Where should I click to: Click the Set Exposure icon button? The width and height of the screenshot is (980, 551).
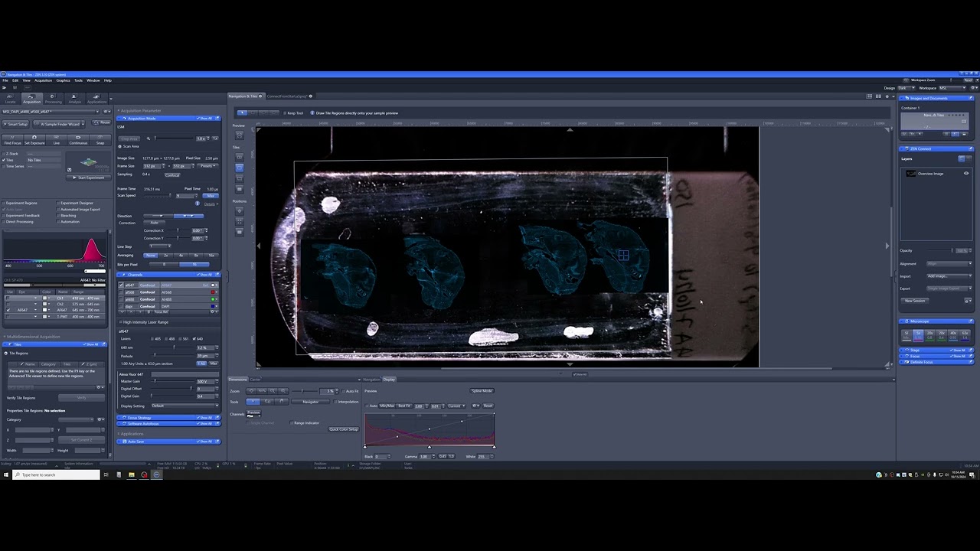[x=34, y=139]
